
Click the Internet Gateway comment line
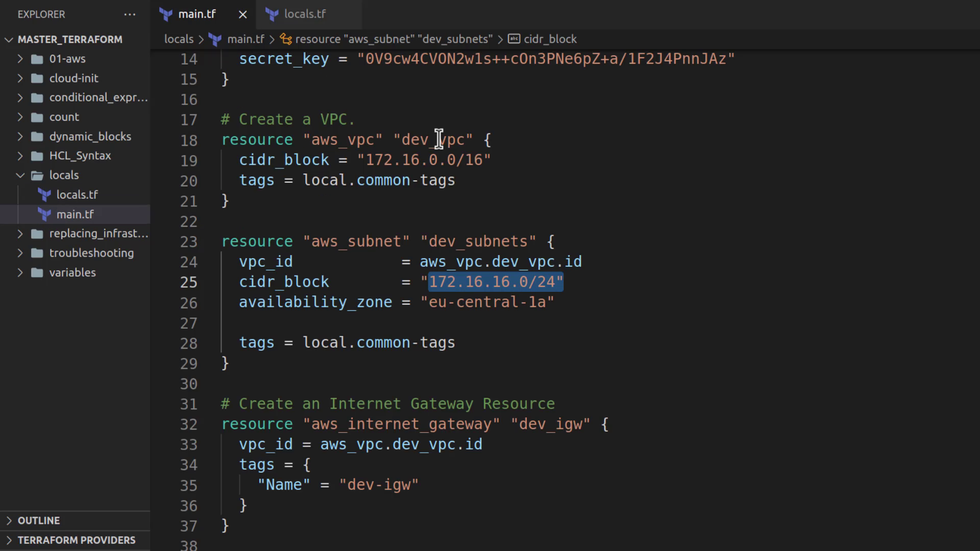(x=388, y=404)
